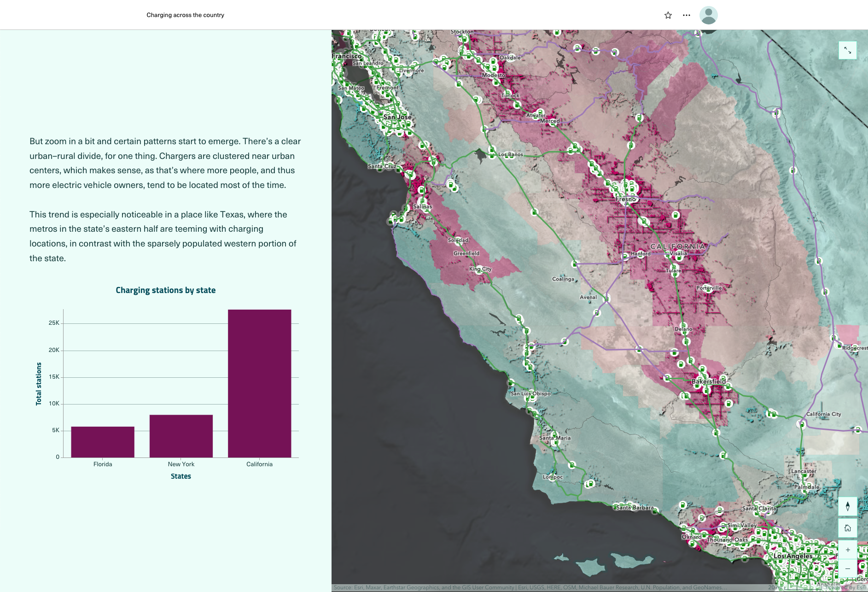Click the "Charging across the country" title

[x=185, y=15]
